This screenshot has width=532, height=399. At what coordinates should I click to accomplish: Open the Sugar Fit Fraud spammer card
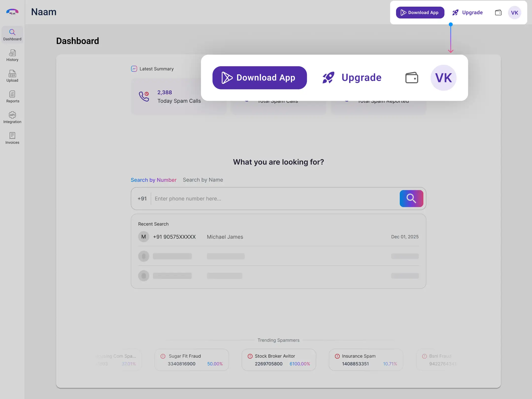(x=192, y=360)
